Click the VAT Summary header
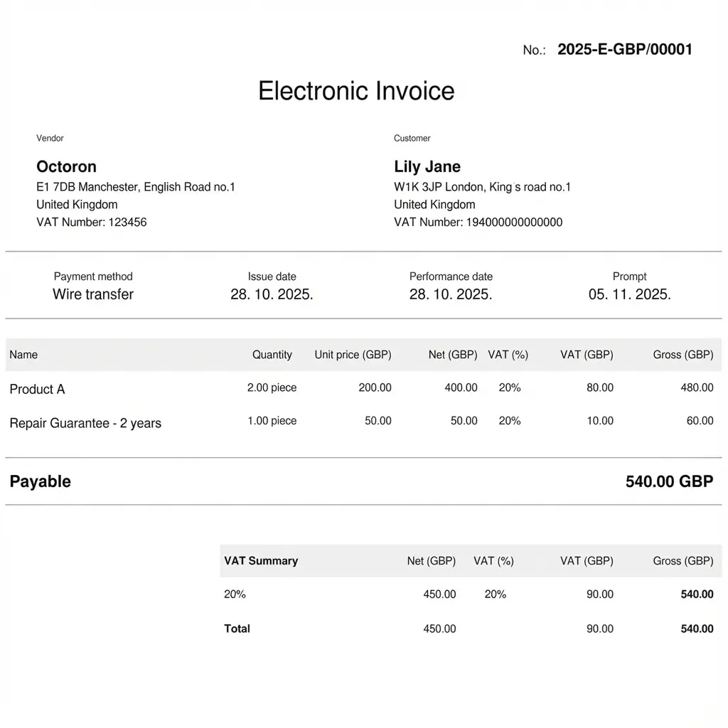 point(261,561)
